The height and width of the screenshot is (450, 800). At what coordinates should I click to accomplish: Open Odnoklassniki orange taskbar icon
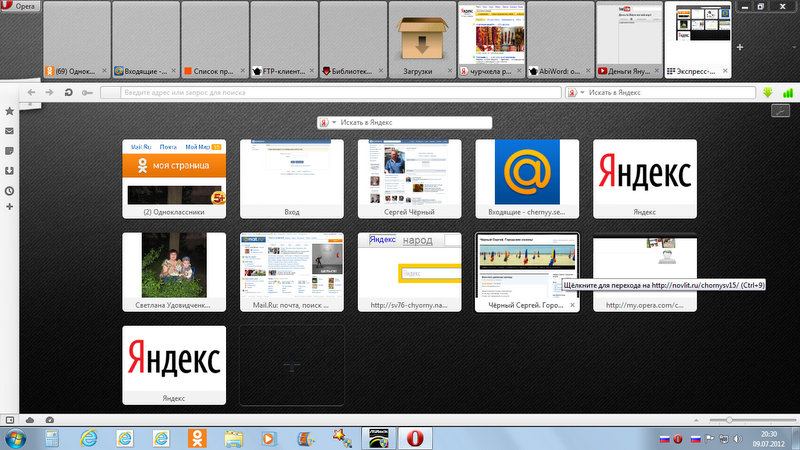point(197,438)
